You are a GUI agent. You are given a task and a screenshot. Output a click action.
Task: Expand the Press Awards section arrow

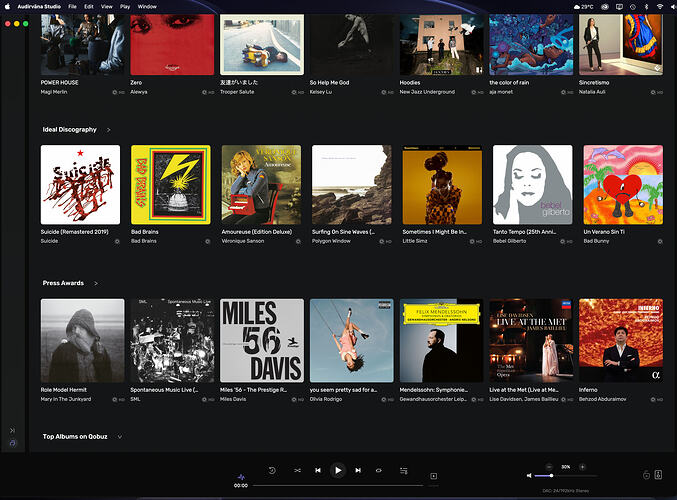tap(96, 283)
